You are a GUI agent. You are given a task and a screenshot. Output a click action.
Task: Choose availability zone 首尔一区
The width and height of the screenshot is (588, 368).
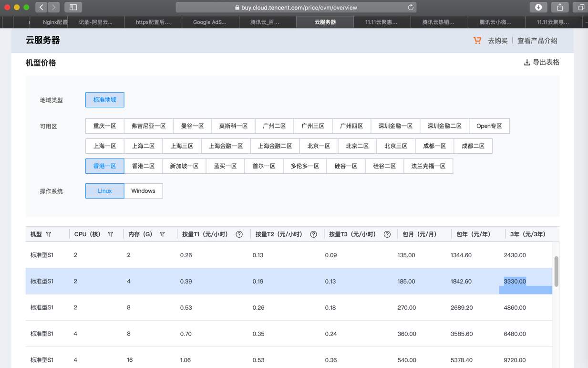[264, 166]
